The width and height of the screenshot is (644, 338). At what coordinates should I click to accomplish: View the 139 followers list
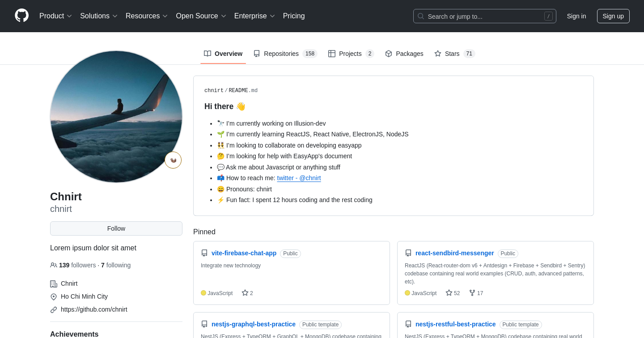tap(77, 265)
